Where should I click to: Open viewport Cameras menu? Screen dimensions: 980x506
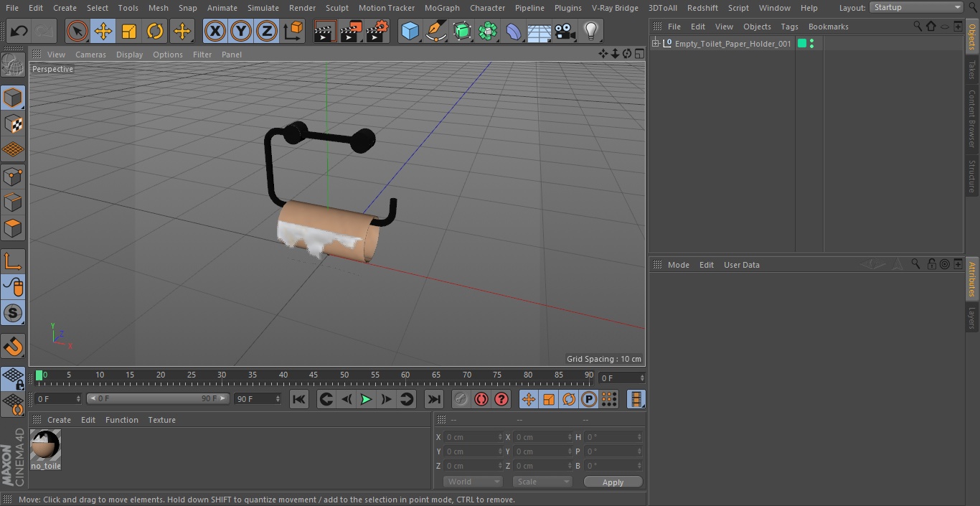[x=90, y=55]
